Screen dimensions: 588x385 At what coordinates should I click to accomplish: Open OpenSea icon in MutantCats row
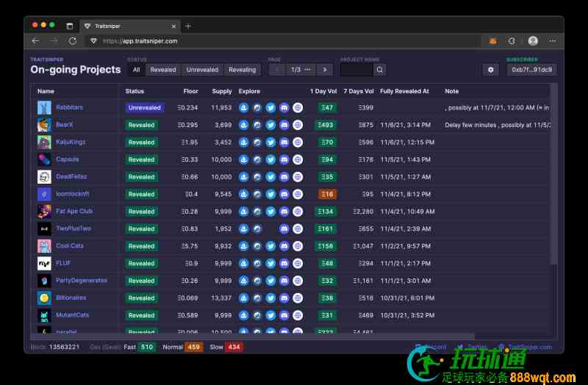(244, 315)
